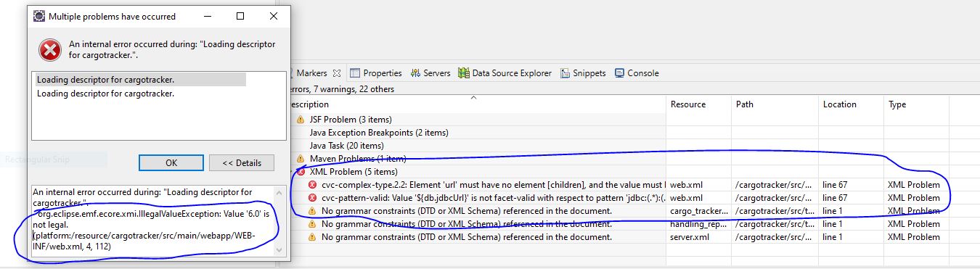Viewport: 980px width, 269px height.
Task: Collapse the << Details button
Action: (x=241, y=162)
